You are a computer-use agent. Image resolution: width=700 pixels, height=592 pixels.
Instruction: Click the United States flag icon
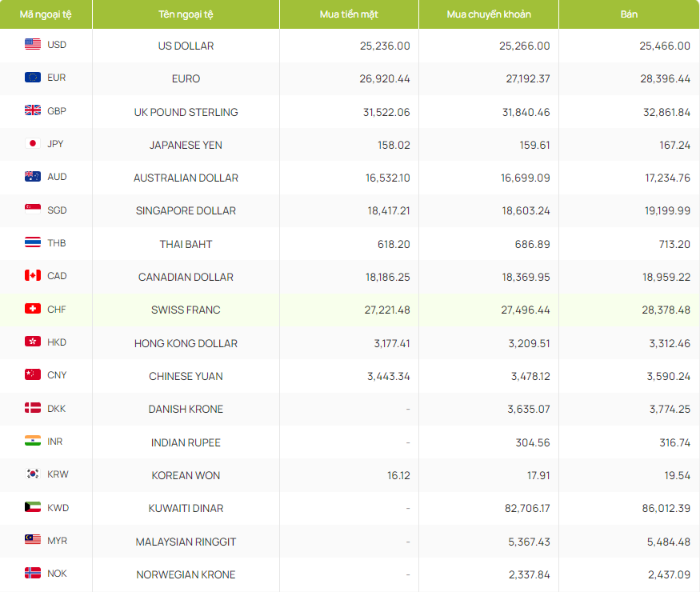tap(33, 45)
